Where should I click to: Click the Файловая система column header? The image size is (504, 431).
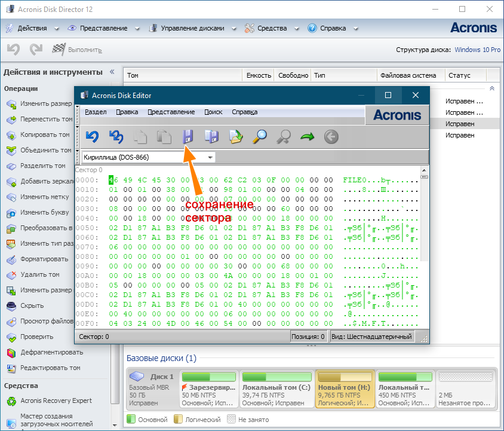coord(404,75)
